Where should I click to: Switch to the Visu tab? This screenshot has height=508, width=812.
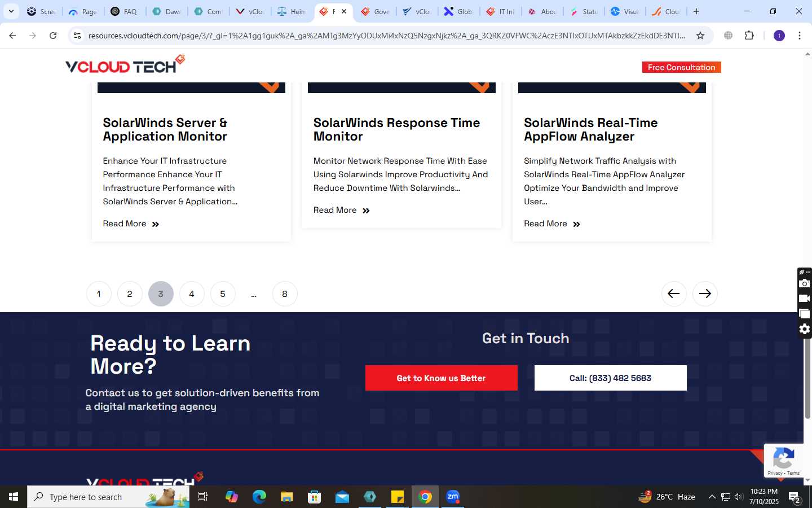point(625,11)
